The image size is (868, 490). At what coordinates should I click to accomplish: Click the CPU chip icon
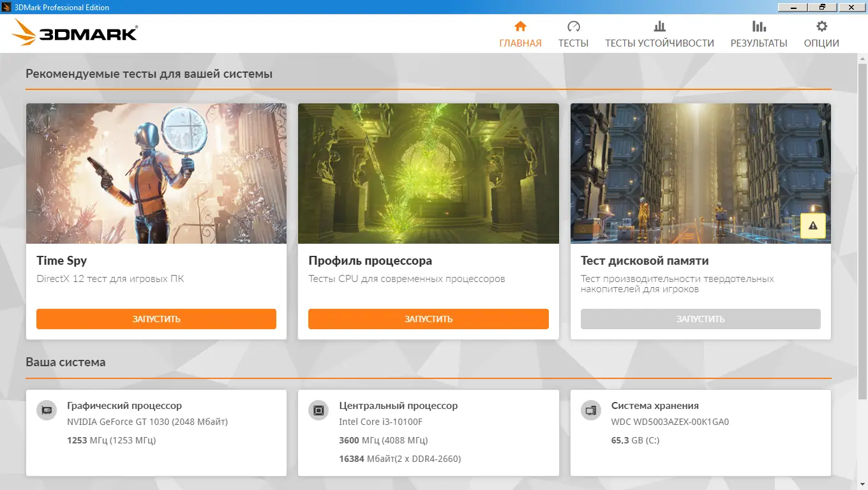point(318,410)
